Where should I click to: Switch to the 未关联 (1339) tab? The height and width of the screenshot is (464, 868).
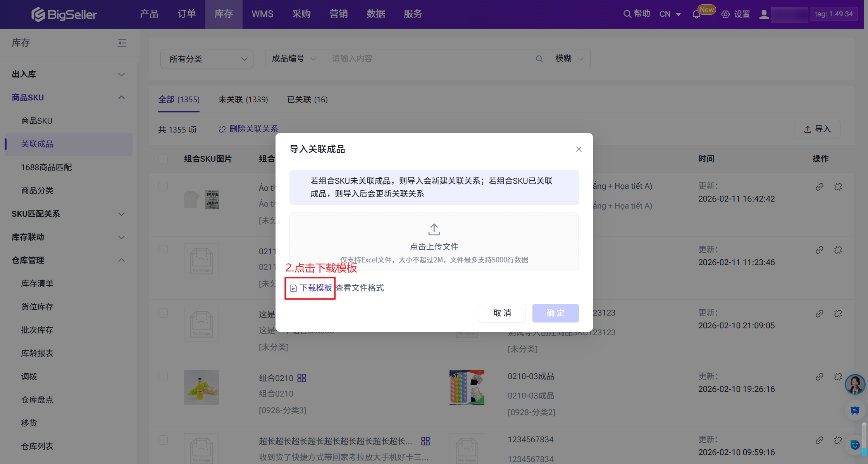[243, 100]
